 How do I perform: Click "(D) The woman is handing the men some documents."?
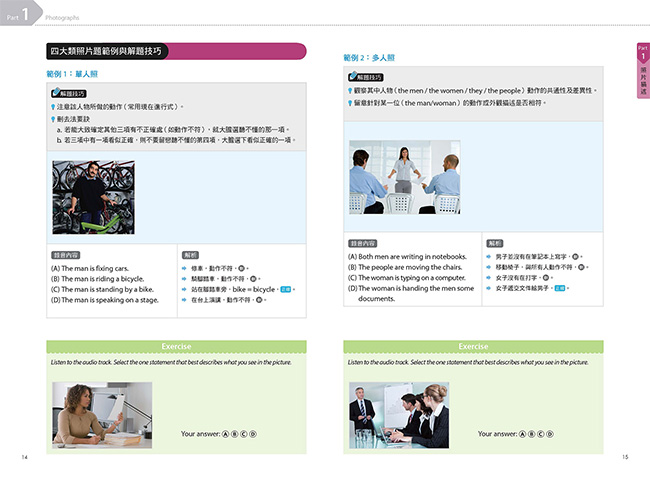pos(411,293)
